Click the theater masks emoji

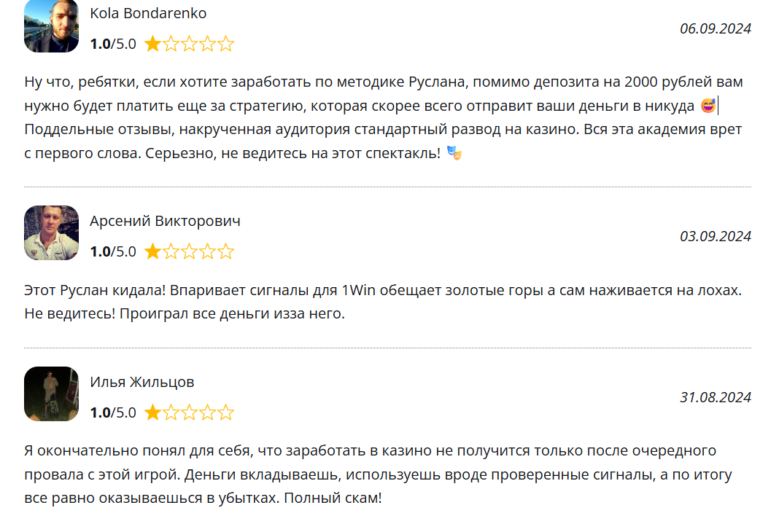(454, 153)
